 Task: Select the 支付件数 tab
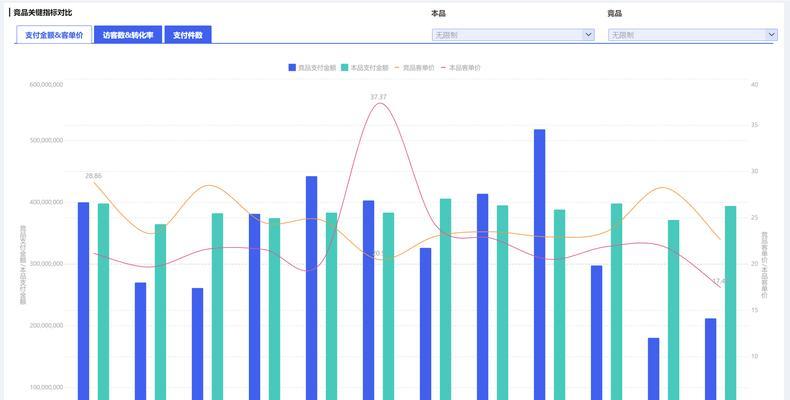coord(188,35)
